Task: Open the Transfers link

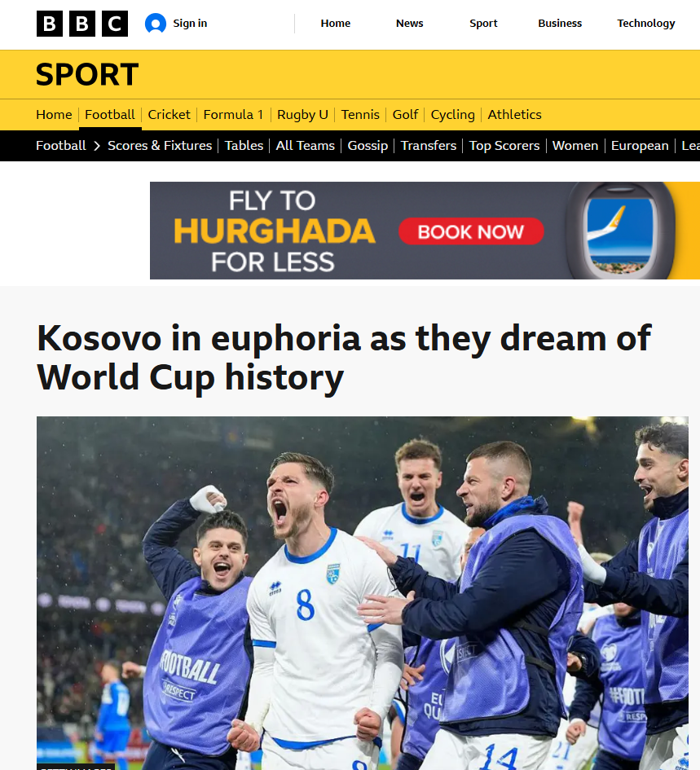Action: click(x=429, y=146)
